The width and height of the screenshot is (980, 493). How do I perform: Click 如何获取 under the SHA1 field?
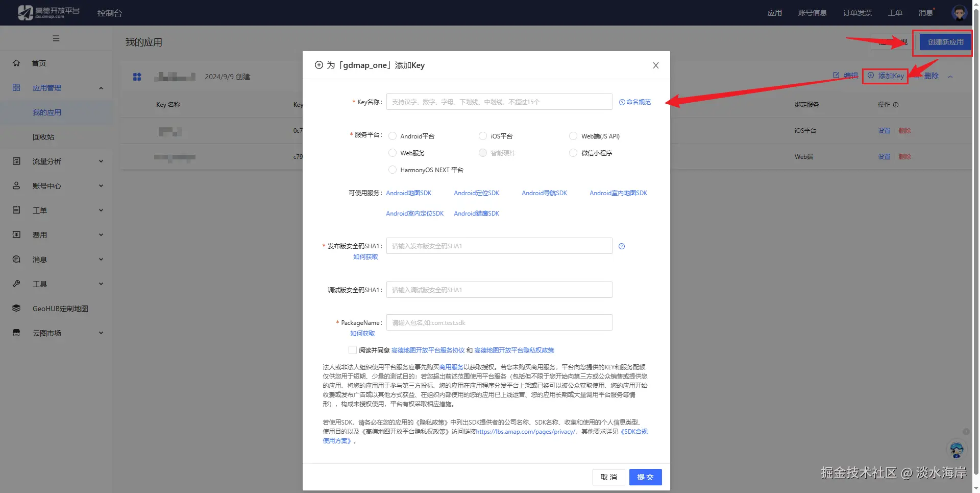coord(365,257)
